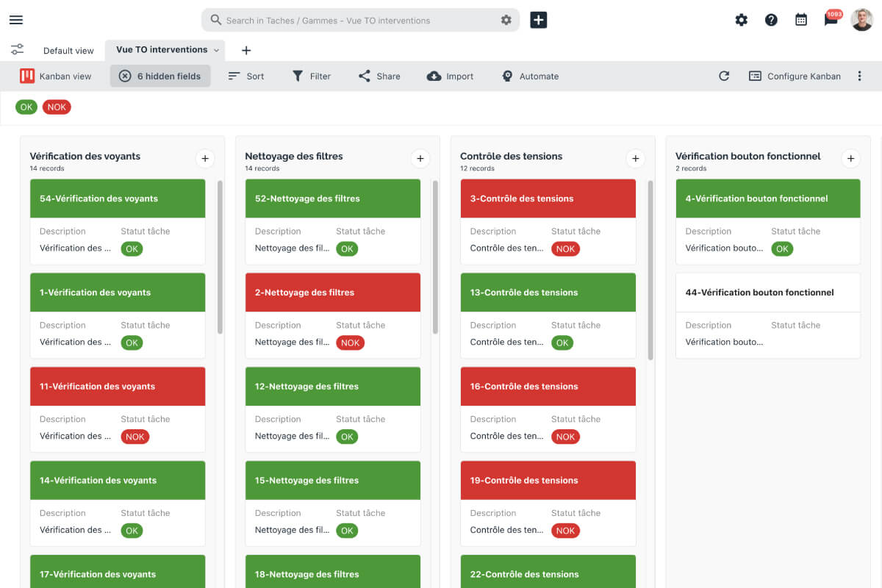882x588 pixels.
Task: Refresh the Kanban view
Action: [x=724, y=76]
